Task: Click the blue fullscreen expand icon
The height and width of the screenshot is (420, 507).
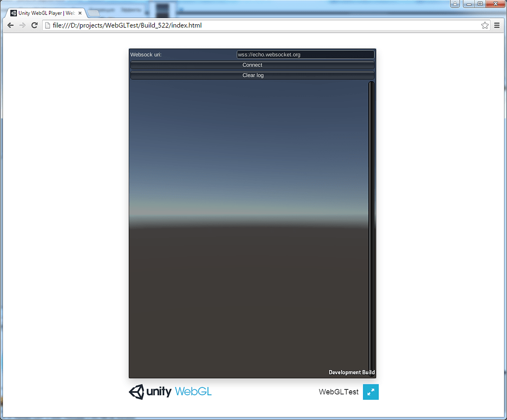Action: pos(370,392)
